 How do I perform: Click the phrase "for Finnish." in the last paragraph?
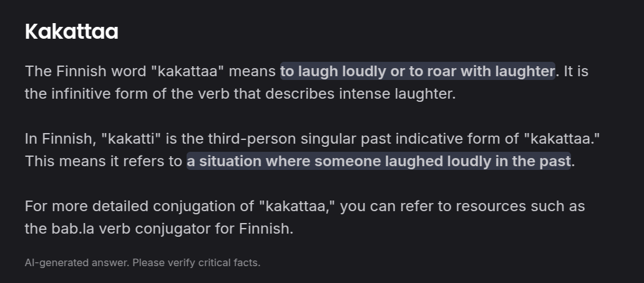click(x=254, y=228)
